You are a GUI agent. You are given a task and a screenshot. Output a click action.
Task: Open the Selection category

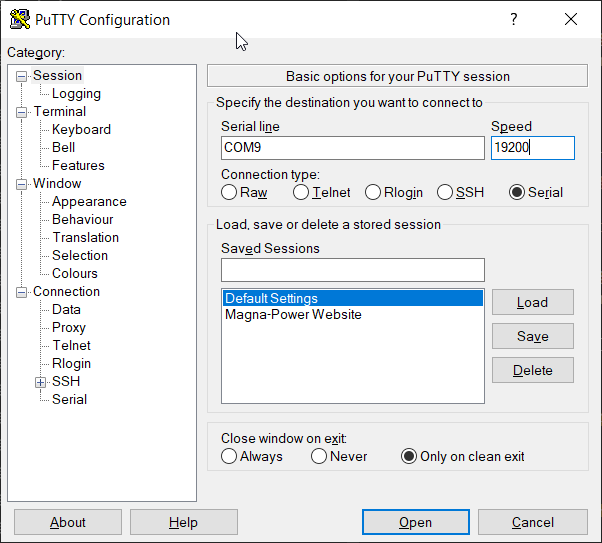click(80, 255)
